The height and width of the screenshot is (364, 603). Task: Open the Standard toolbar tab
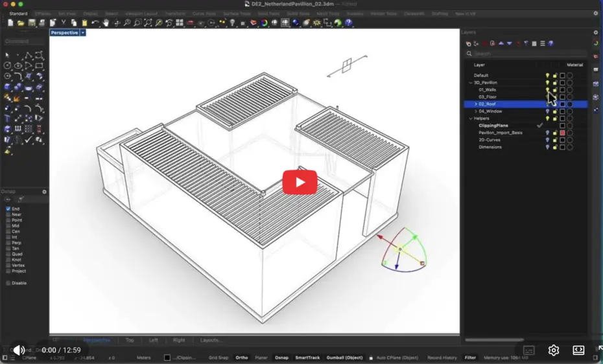[18, 14]
